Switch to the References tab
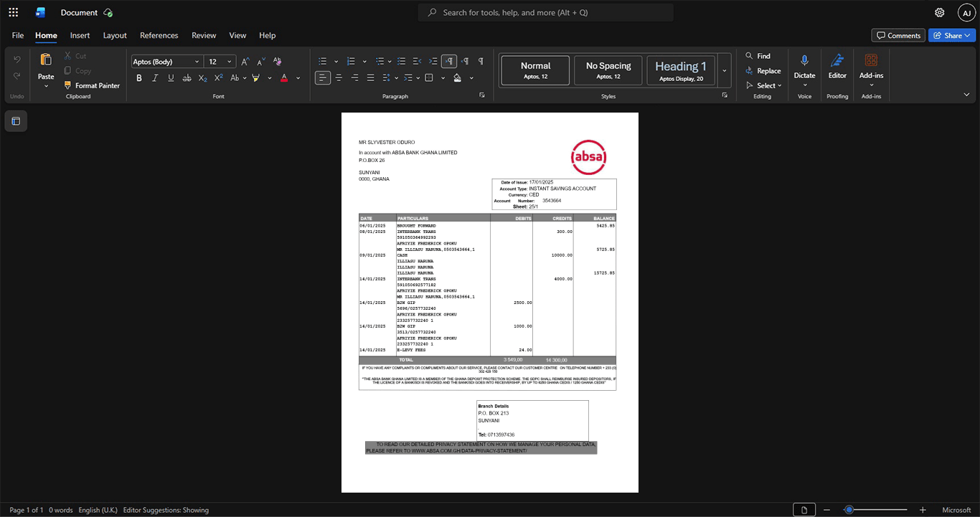Screen dimensions: 980x517 pos(159,35)
